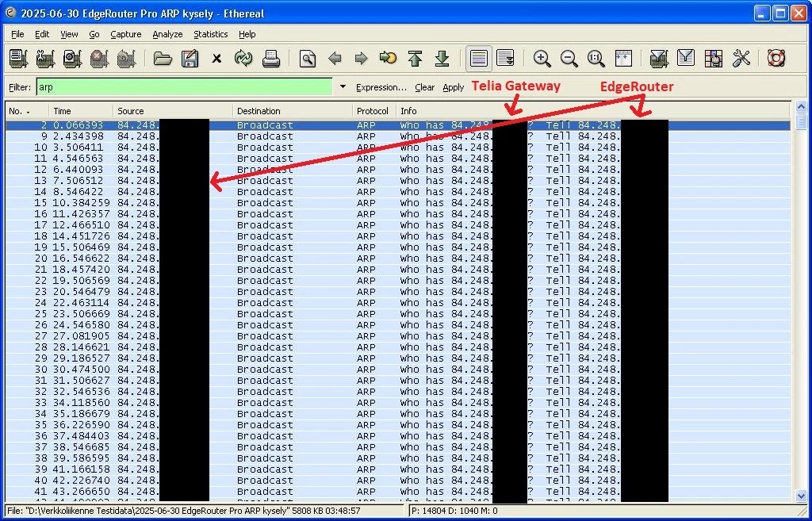This screenshot has width=812, height=521.
Task: Open the Go menu
Action: coord(94,34)
